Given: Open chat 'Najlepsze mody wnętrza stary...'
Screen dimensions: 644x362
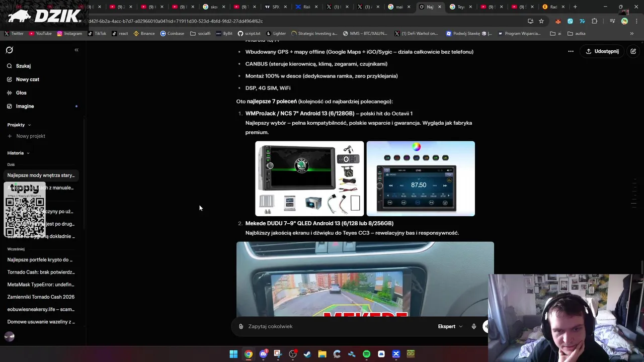Looking at the screenshot, I should tap(41, 175).
